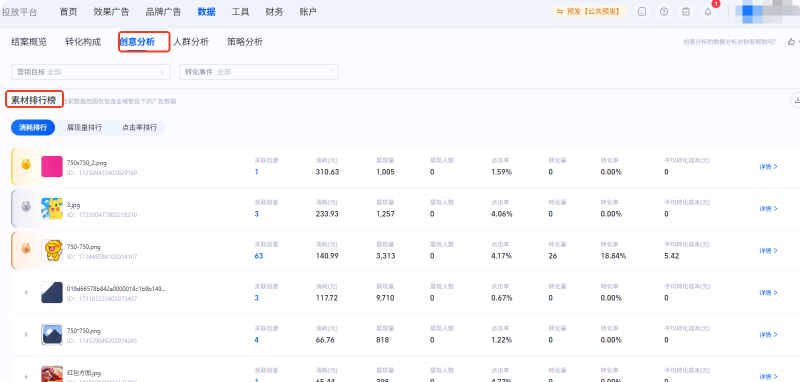Click 关联创意 count 3 for 3.jpg
Screen dimensions: 800x382
[257, 214]
